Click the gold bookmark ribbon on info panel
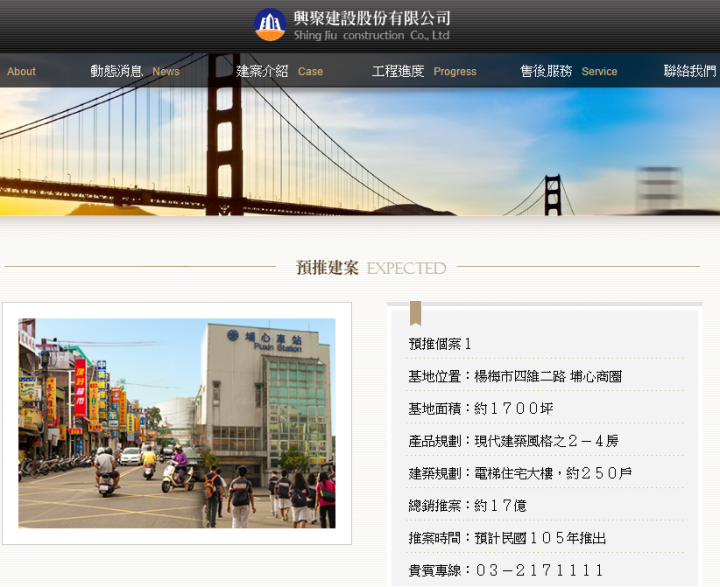720x587 pixels. point(416,313)
